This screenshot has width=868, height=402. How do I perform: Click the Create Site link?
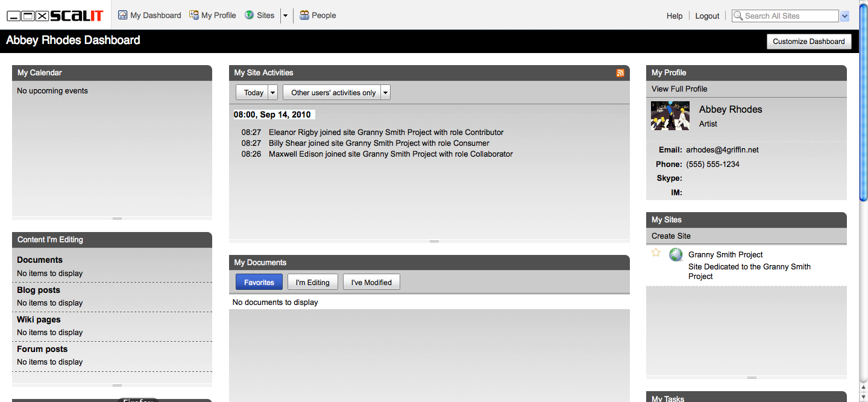point(671,236)
